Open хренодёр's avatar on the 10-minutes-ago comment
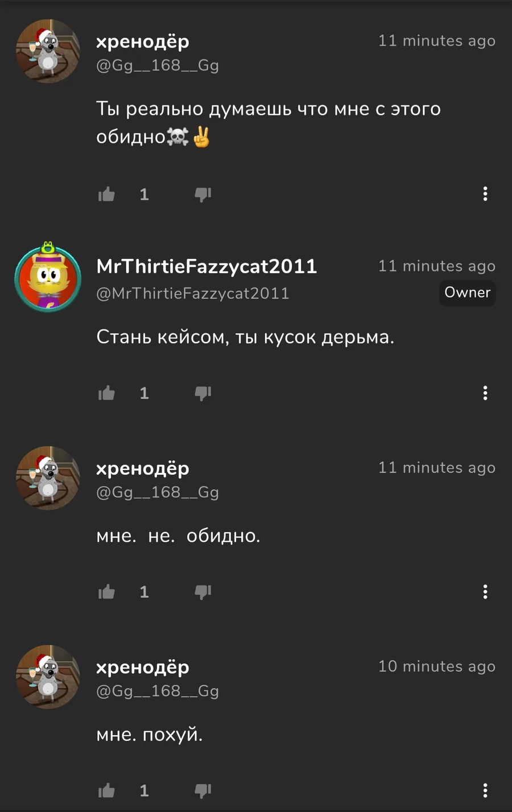Viewport: 512px width, 812px height. [48, 677]
